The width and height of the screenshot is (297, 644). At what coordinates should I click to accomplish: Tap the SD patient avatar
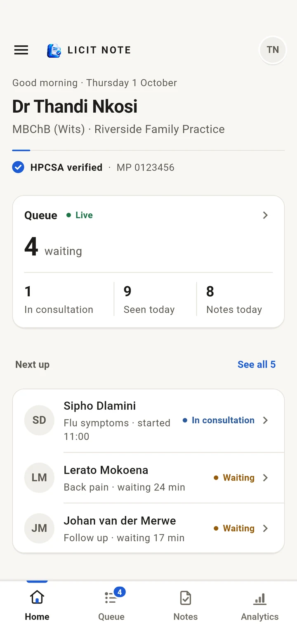pos(39,420)
